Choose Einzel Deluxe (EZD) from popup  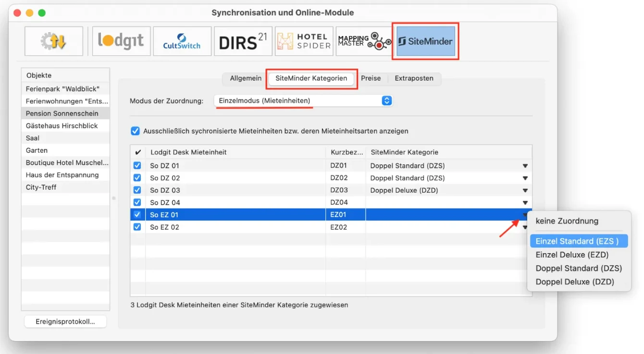click(579, 255)
